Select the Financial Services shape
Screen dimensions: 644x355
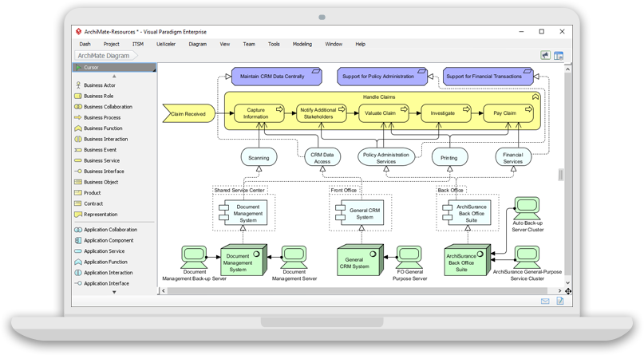(513, 158)
